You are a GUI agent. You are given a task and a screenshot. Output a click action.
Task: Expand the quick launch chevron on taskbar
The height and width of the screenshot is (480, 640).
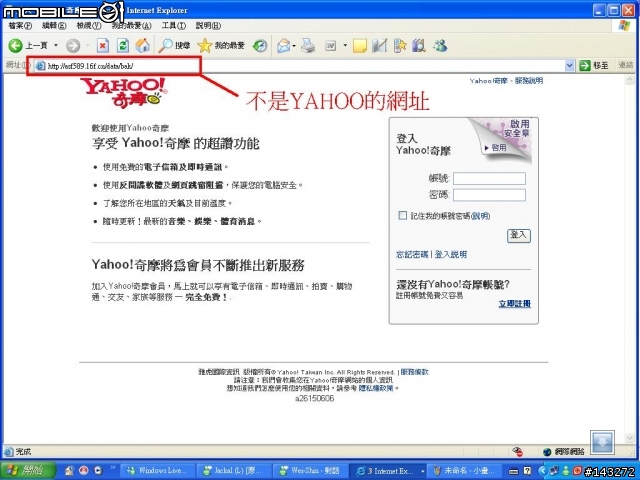(x=113, y=467)
